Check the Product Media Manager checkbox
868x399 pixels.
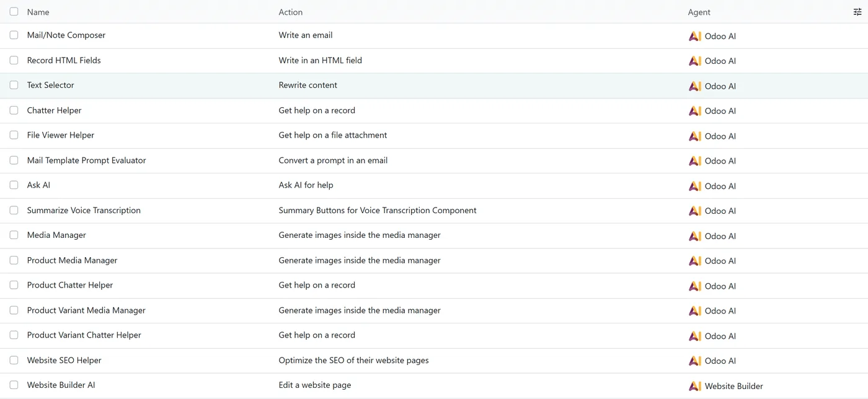pos(14,260)
